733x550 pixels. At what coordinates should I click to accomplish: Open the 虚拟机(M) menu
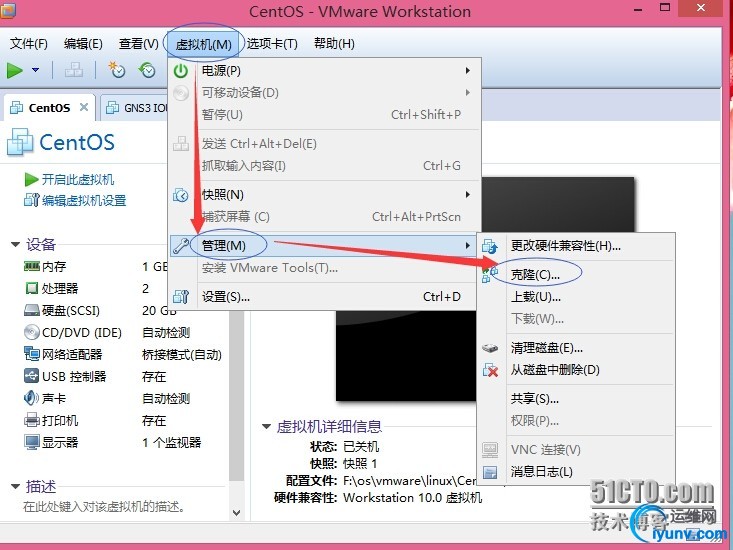click(203, 44)
